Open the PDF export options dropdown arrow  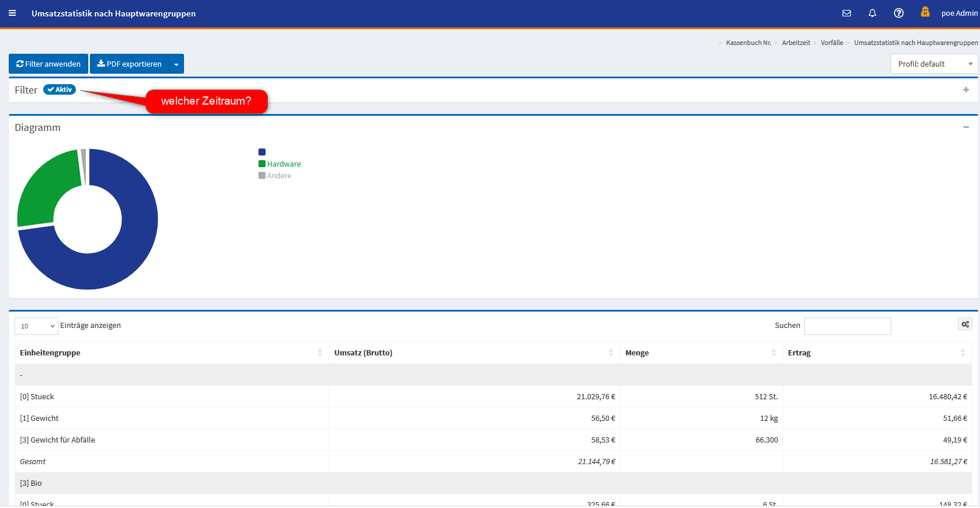click(x=176, y=64)
